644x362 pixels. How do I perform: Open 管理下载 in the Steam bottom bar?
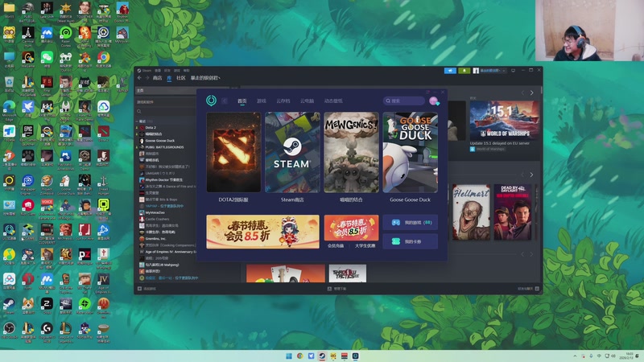click(x=336, y=289)
